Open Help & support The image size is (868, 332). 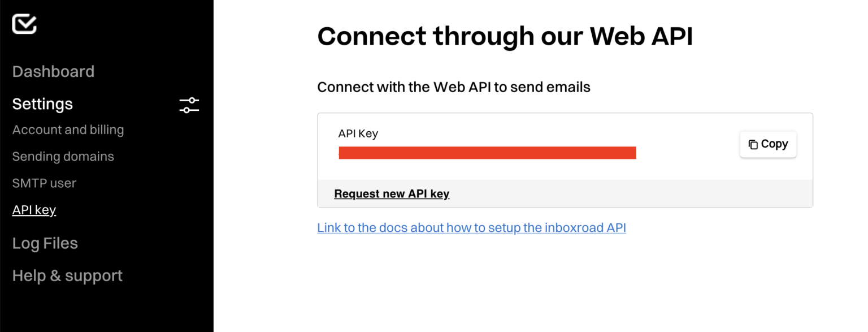tap(67, 276)
